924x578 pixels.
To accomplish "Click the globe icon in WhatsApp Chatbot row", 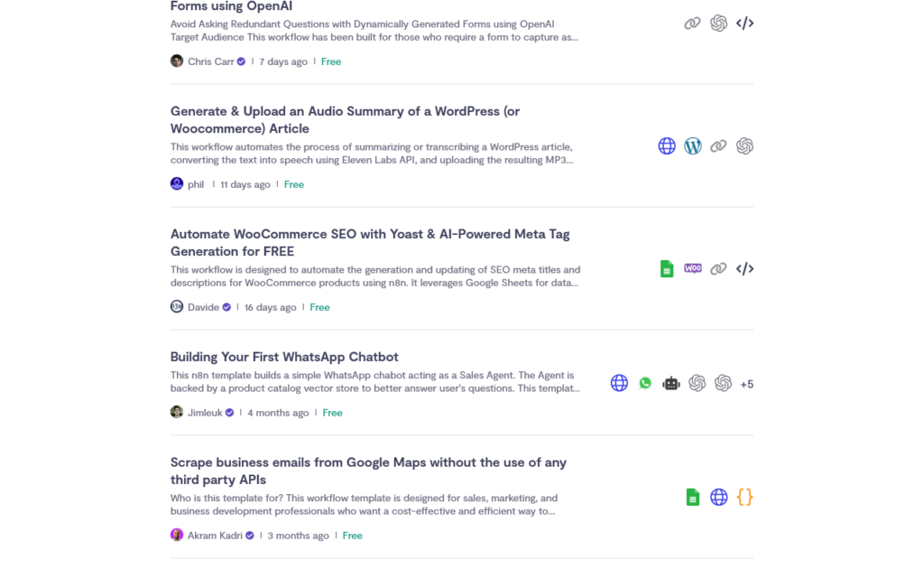I will [619, 383].
